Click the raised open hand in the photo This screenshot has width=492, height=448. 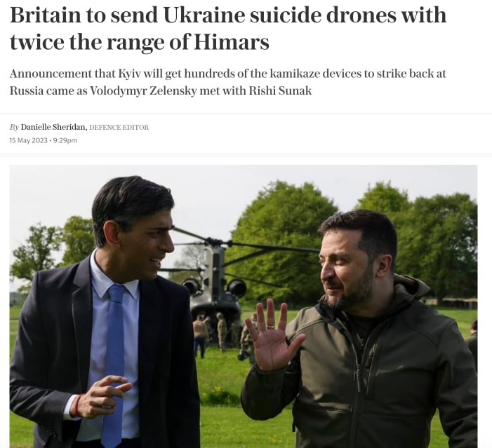click(x=272, y=335)
